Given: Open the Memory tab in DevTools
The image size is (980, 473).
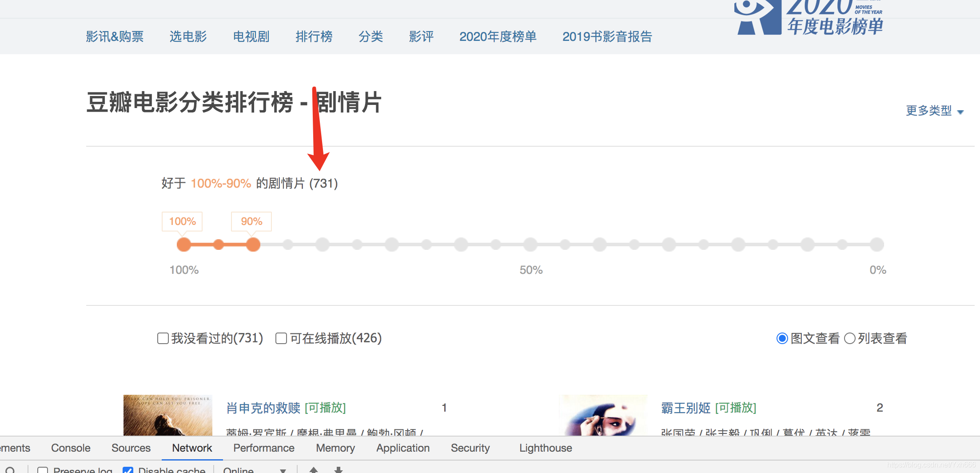Looking at the screenshot, I should coord(335,448).
